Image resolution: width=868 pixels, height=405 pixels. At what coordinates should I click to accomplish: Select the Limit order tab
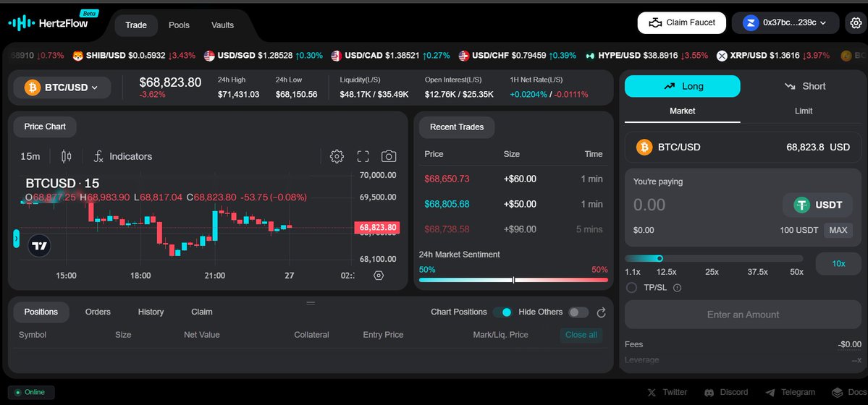(x=804, y=111)
